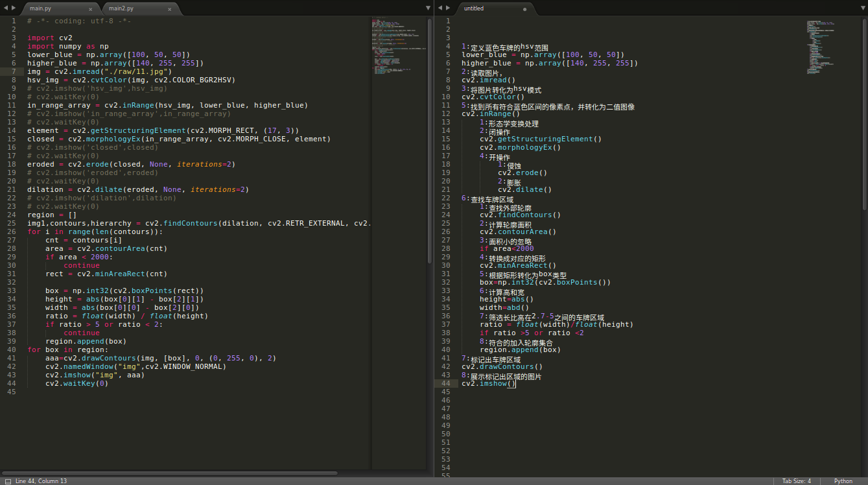The width and height of the screenshot is (868, 485).
Task: Click line number 8 in left pane gutter
Action: [x=13, y=80]
